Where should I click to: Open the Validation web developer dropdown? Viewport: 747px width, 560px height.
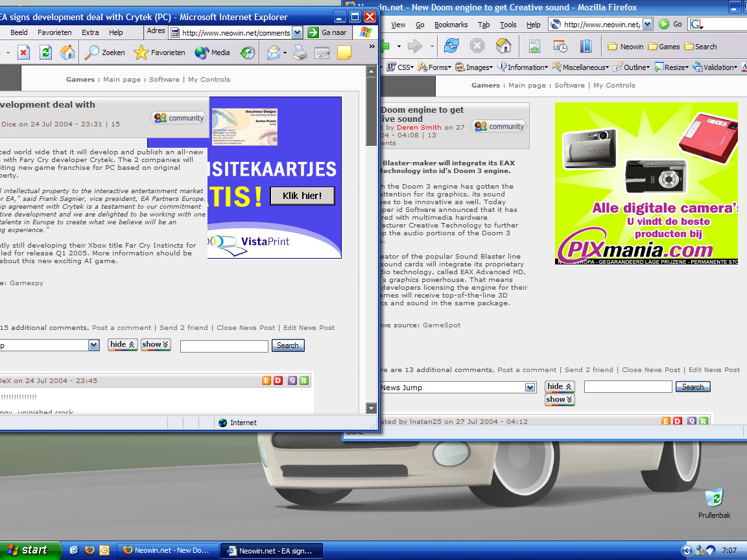click(715, 67)
